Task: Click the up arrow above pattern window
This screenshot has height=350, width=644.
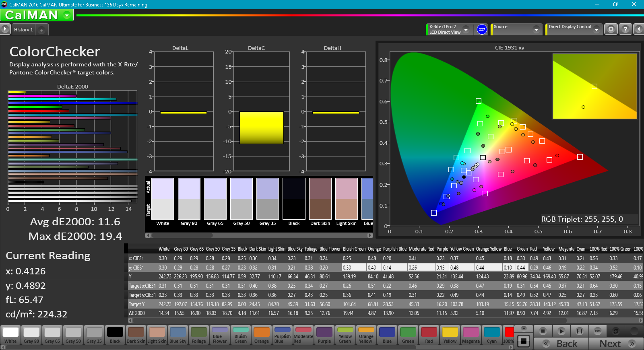Action: (524, 329)
